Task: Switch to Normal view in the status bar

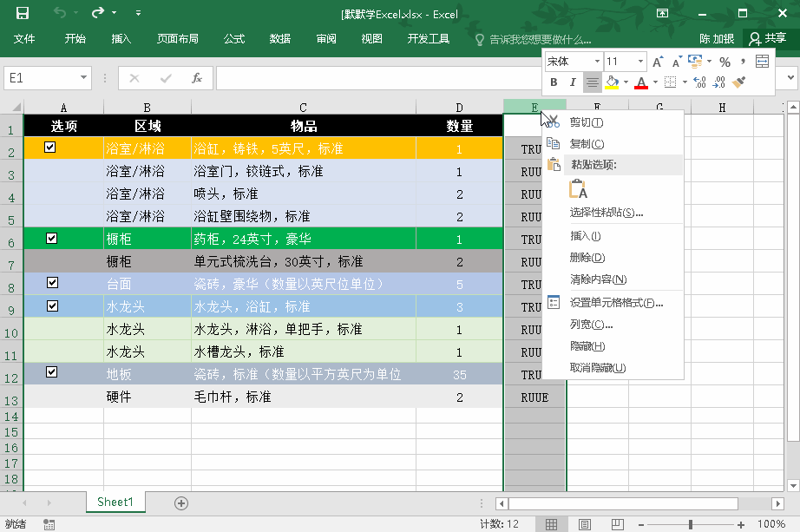Action: tap(552, 524)
